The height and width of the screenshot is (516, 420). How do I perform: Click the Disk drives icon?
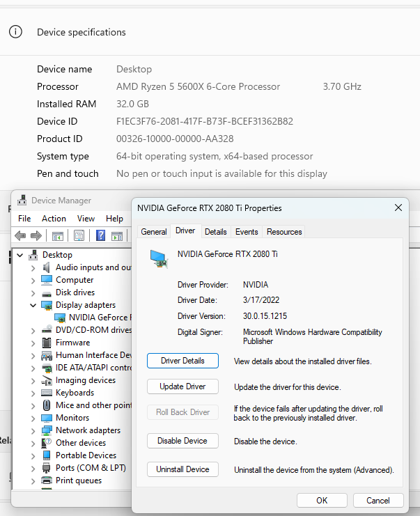[x=47, y=293]
